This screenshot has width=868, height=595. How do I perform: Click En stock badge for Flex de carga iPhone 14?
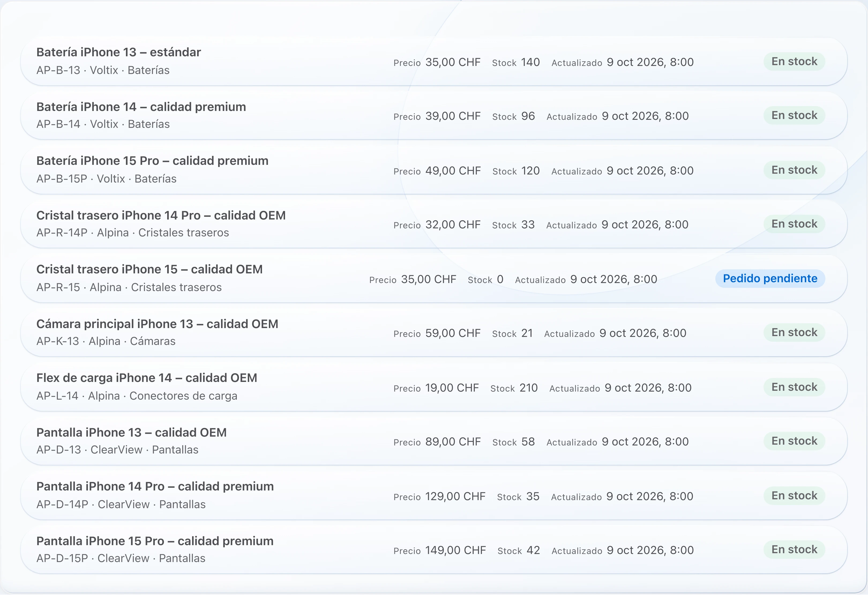point(794,387)
